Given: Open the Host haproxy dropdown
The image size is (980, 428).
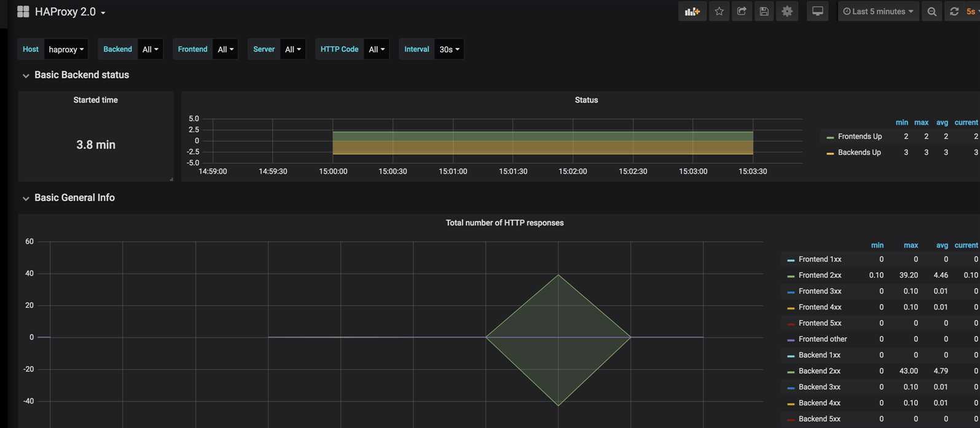Looking at the screenshot, I should click(66, 49).
